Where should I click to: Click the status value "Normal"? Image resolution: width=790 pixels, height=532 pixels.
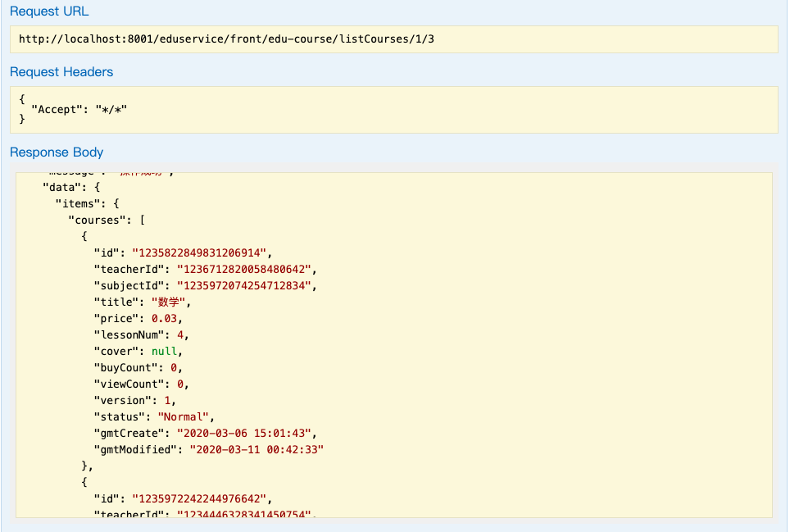(184, 416)
